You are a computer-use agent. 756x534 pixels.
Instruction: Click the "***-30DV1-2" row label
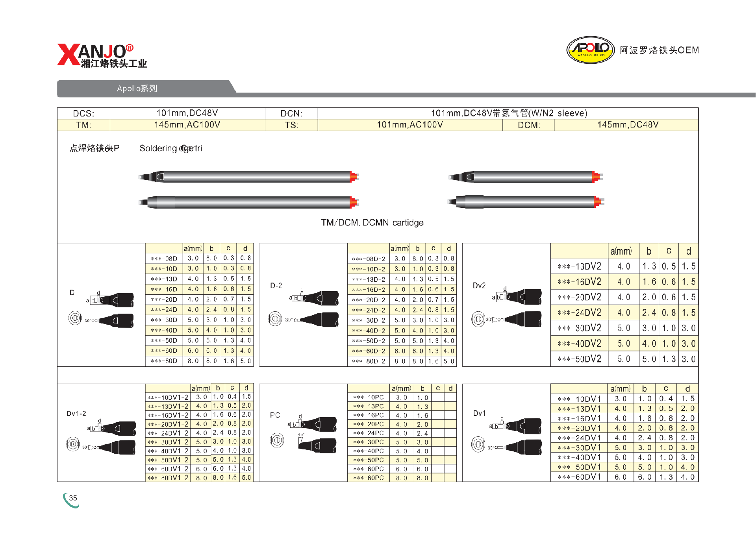[x=168, y=442]
